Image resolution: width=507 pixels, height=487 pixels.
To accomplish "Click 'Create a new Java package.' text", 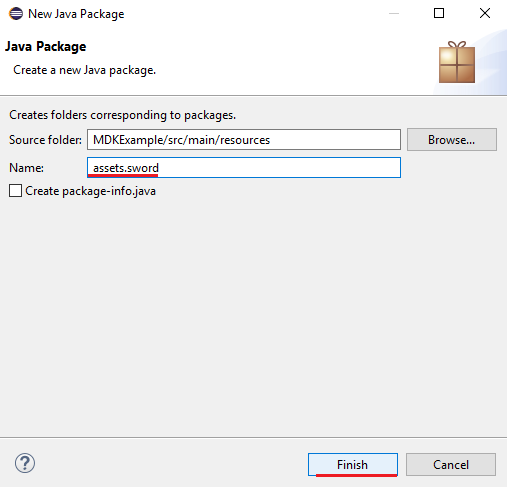I will click(85, 70).
